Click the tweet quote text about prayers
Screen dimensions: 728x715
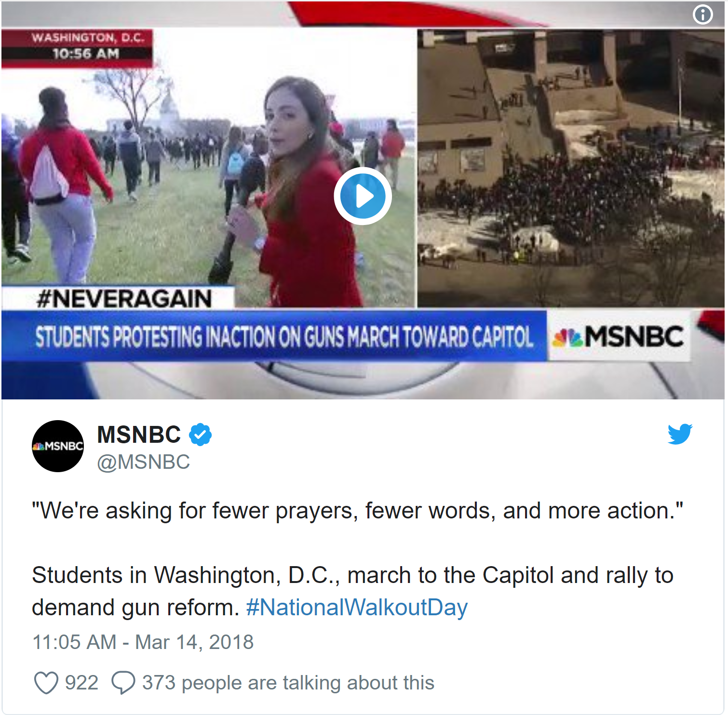(x=357, y=511)
